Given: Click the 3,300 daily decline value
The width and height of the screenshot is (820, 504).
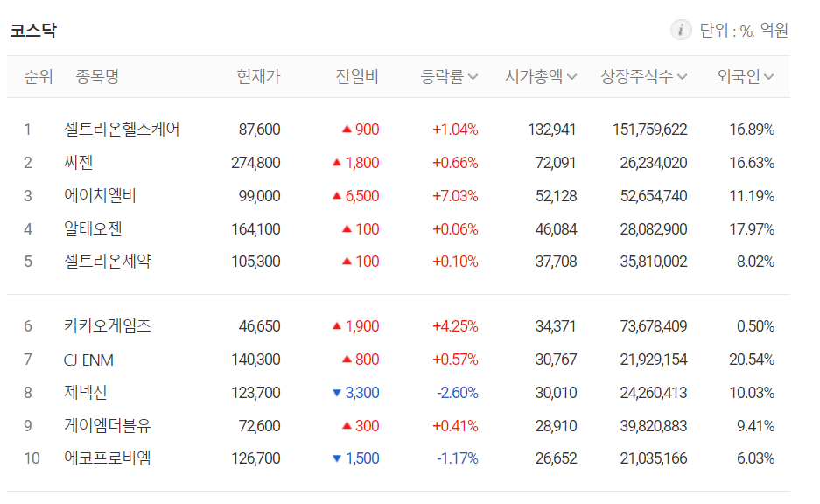Looking at the screenshot, I should pyautogui.click(x=362, y=393).
